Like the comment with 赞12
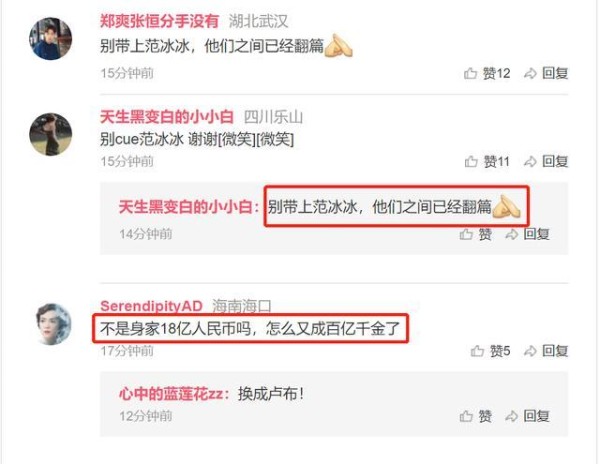The width and height of the screenshot is (600, 464). 487,73
